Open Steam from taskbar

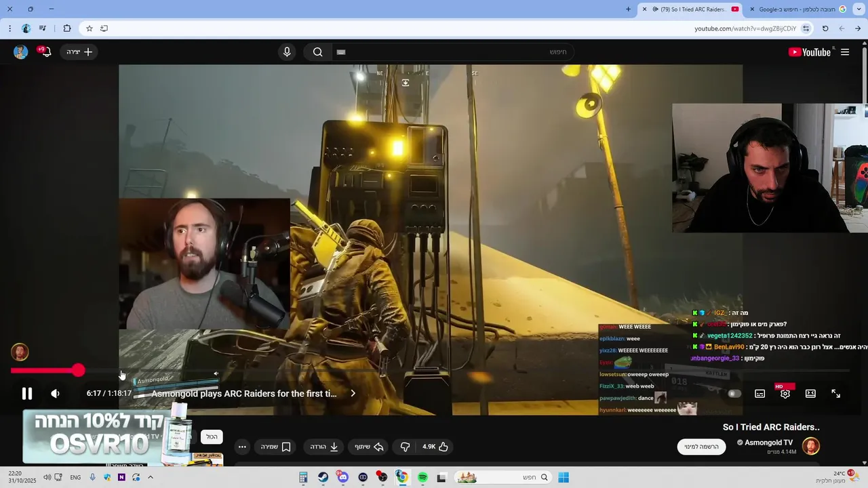coord(323,477)
